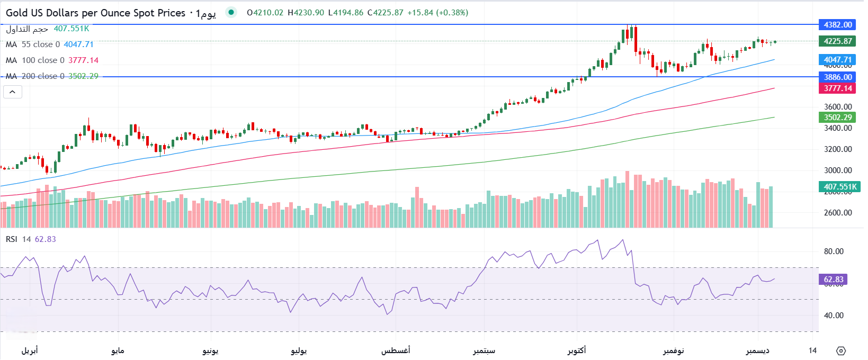This screenshot has width=868, height=360.
Task: Open the 1يوم interval selector
Action: 205,13
